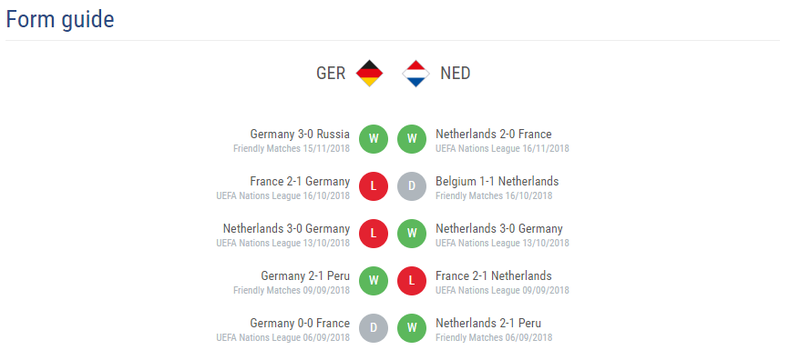Click the NED team abbreviation label
The image size is (800, 360).
click(x=455, y=73)
